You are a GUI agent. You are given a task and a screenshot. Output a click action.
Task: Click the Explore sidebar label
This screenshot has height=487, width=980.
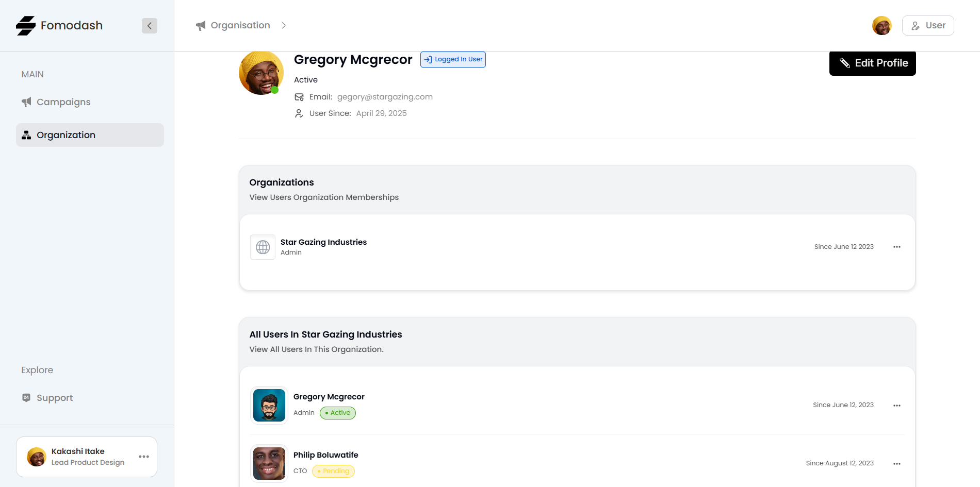coord(37,370)
